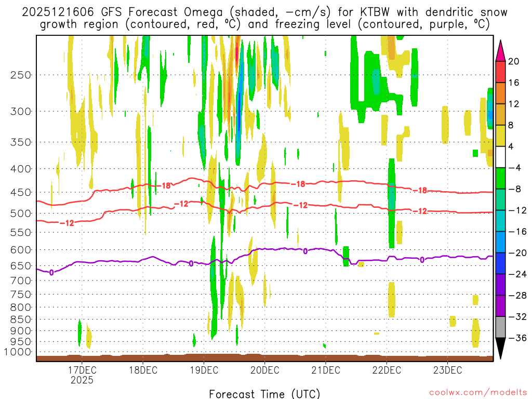Click the coolwx.com/modelts link
Image resolution: width=532 pixels, height=399 pixels.
pyautogui.click(x=478, y=393)
